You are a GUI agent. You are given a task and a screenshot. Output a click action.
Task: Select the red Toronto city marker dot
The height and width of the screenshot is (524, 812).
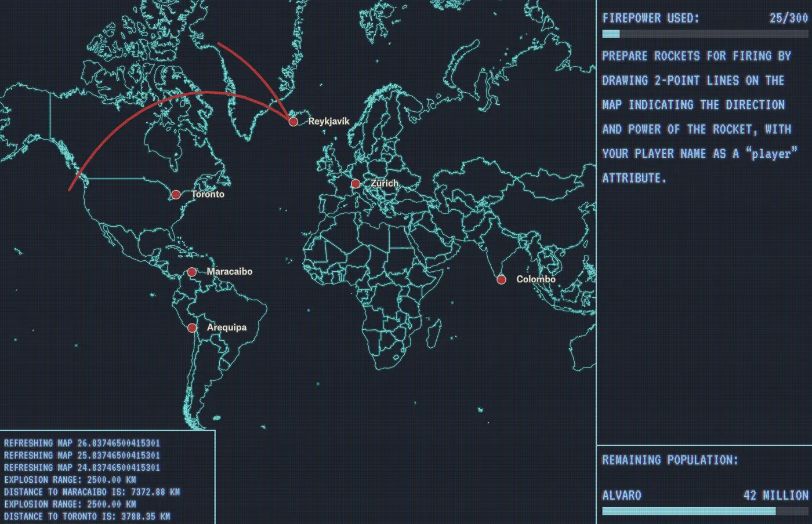176,195
